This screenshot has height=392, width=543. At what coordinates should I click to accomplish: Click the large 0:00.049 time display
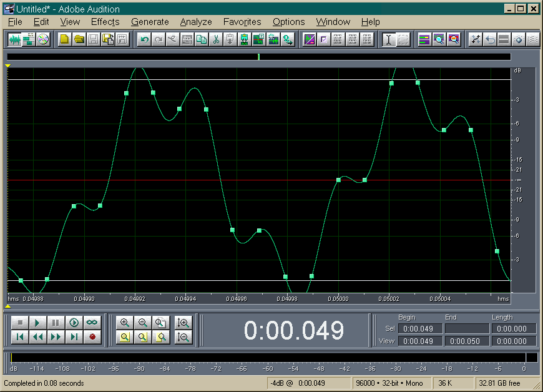294,330
